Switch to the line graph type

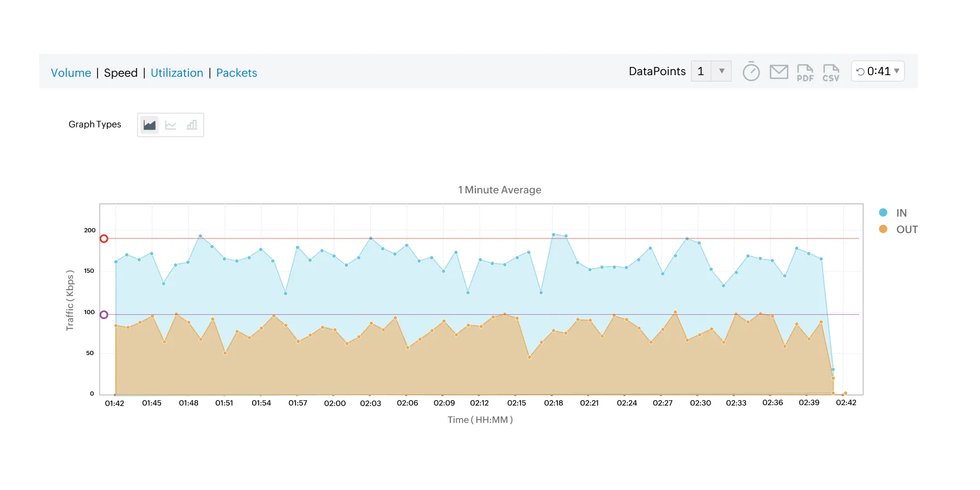[170, 125]
